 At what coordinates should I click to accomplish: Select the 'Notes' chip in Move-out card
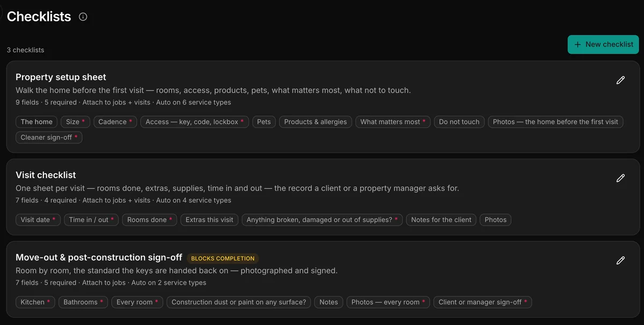coord(328,302)
